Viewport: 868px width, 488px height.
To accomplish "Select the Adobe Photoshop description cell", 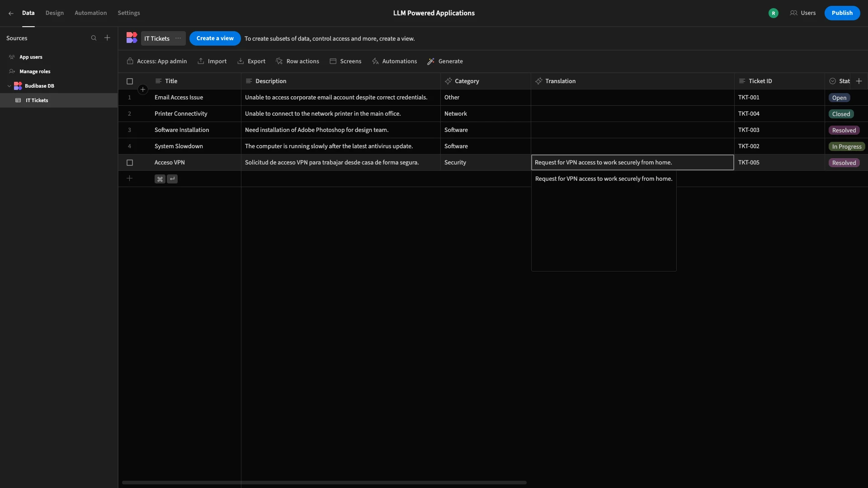I will pyautogui.click(x=341, y=130).
